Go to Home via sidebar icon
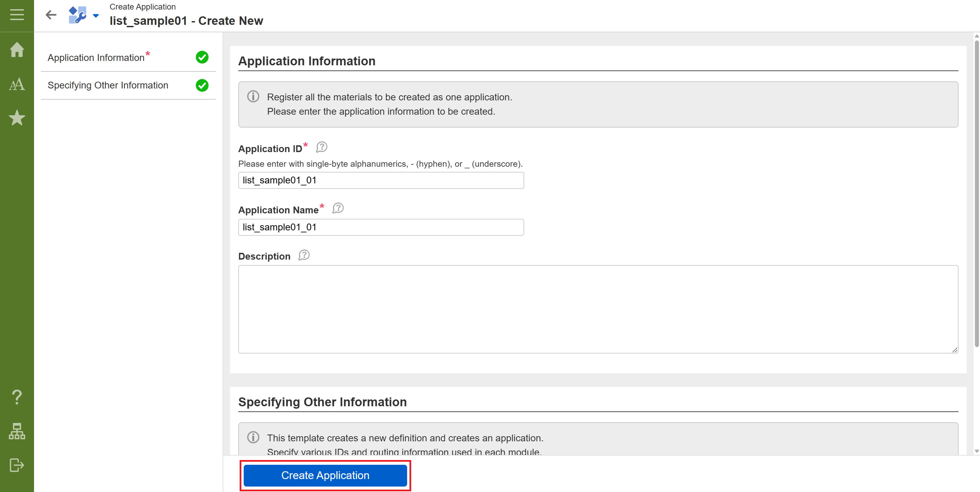 coord(17,50)
